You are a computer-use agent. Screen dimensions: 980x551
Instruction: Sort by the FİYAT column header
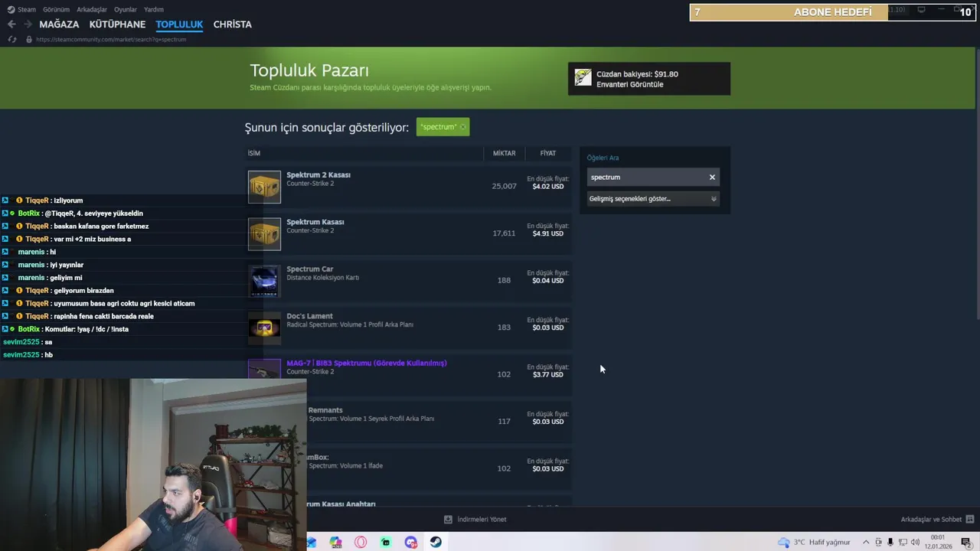tap(548, 153)
